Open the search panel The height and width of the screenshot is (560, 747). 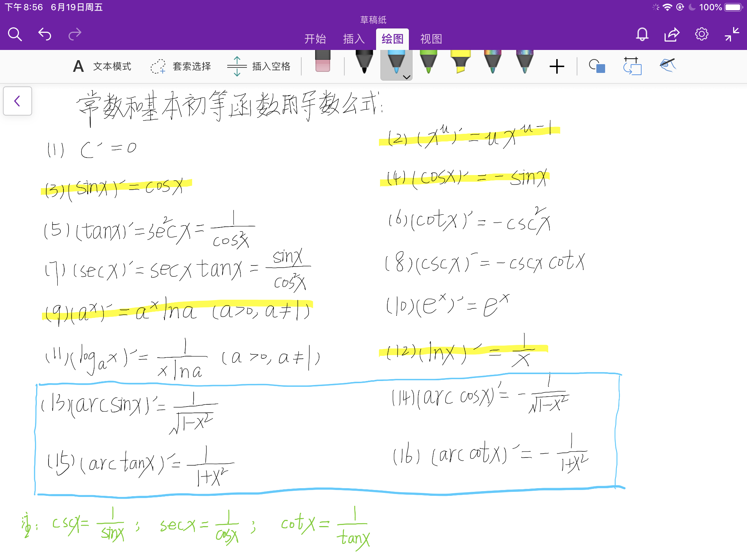point(15,34)
